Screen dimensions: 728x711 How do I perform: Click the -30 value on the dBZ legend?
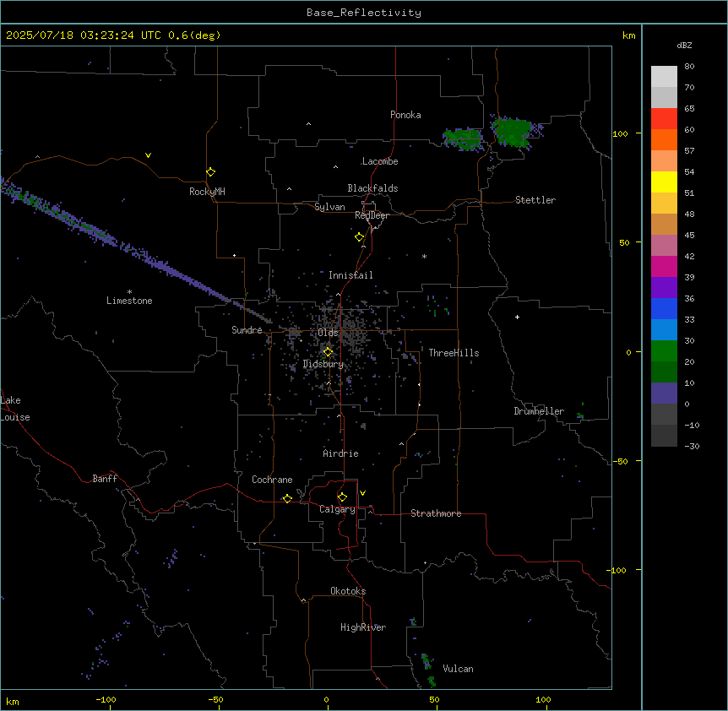tap(692, 447)
